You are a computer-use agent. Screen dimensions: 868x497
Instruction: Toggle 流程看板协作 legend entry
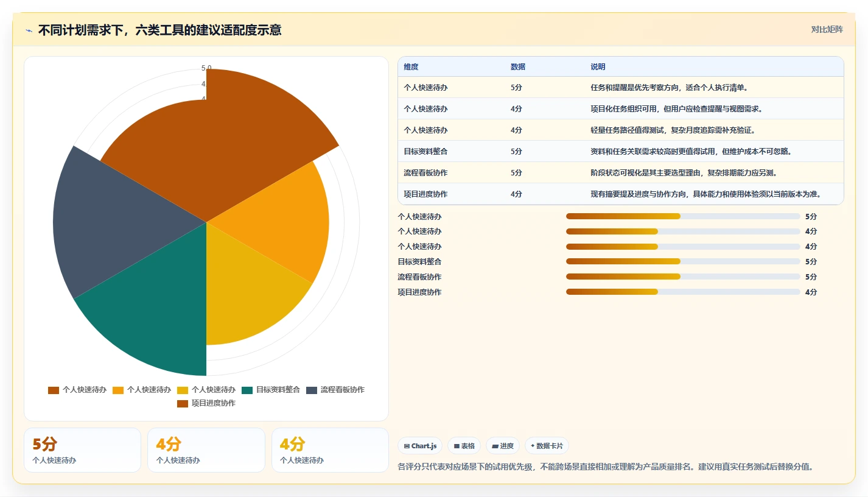(x=335, y=390)
